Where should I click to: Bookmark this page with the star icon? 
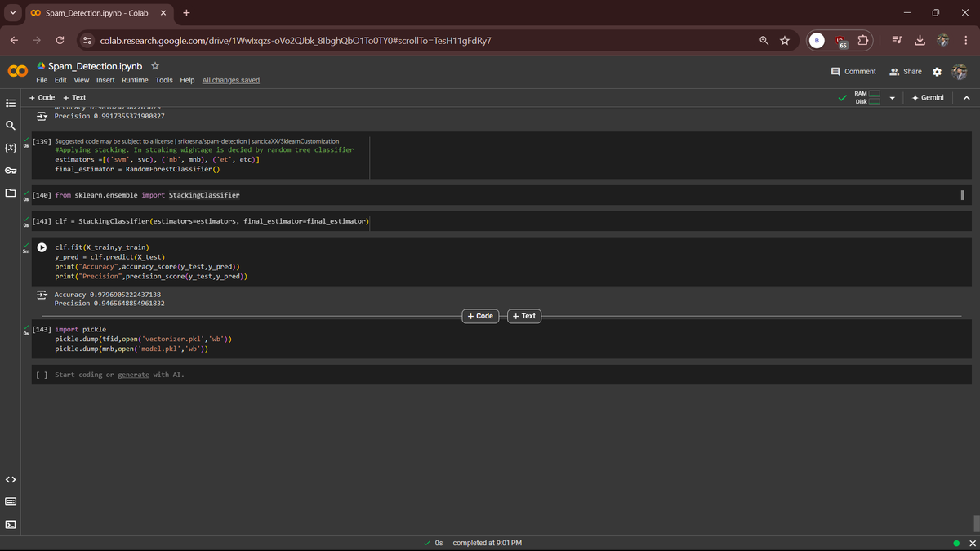pos(785,41)
